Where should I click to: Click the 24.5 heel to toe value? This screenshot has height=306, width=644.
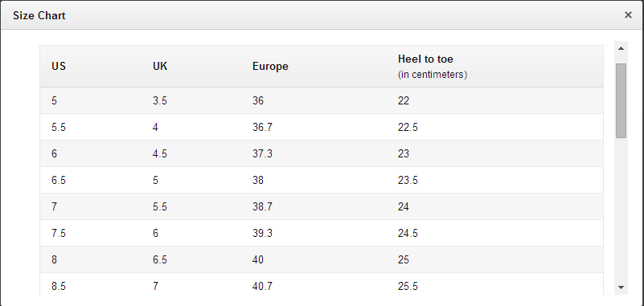408,233
